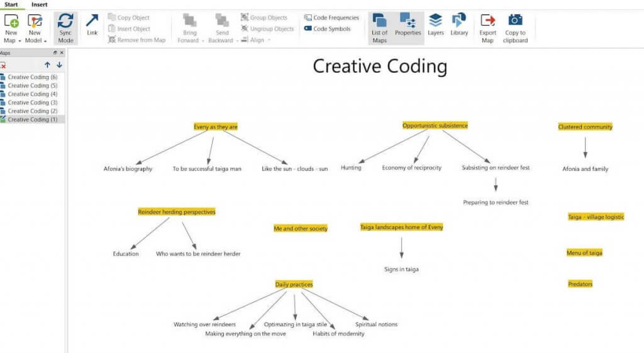Click the 'Hunting' node

351,167
